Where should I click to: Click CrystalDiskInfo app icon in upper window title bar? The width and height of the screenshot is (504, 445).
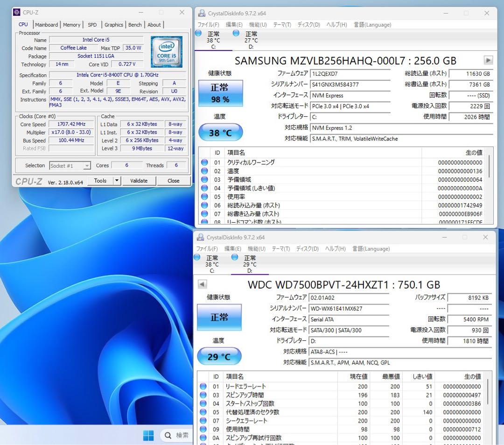pyautogui.click(x=202, y=13)
